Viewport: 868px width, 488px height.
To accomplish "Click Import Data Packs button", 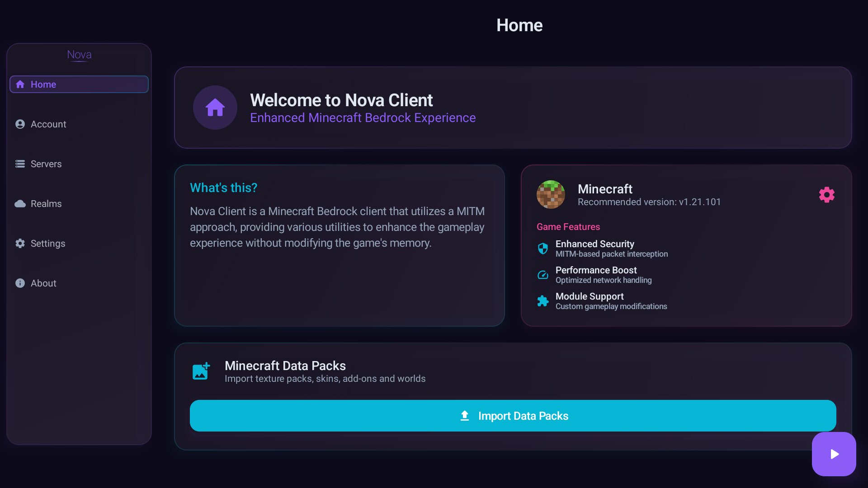I will click(513, 416).
